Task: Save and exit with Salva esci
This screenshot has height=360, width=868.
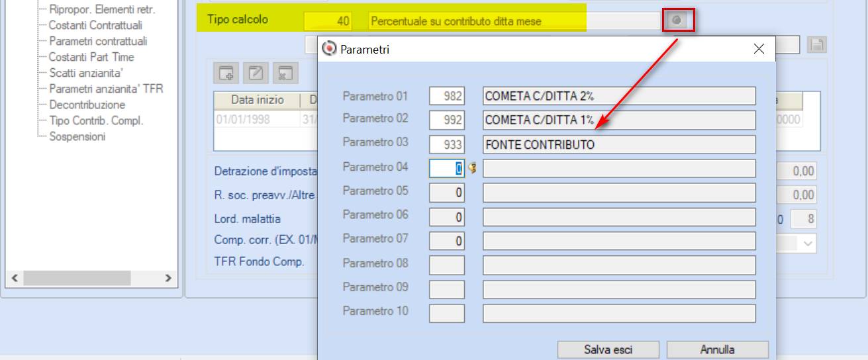Action: pos(608,349)
